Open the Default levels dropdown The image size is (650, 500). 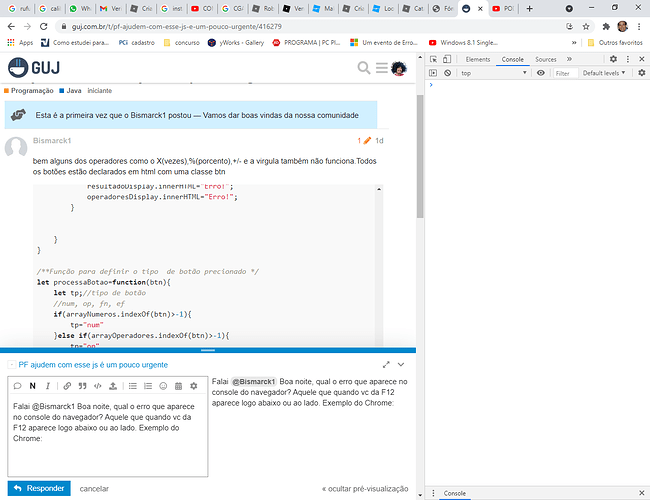coord(604,73)
